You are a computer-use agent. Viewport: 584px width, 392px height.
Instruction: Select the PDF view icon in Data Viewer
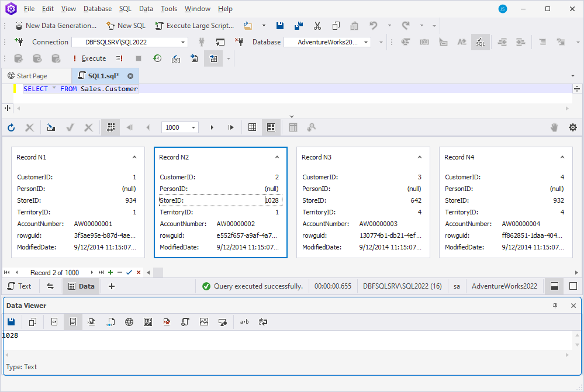tap(167, 322)
